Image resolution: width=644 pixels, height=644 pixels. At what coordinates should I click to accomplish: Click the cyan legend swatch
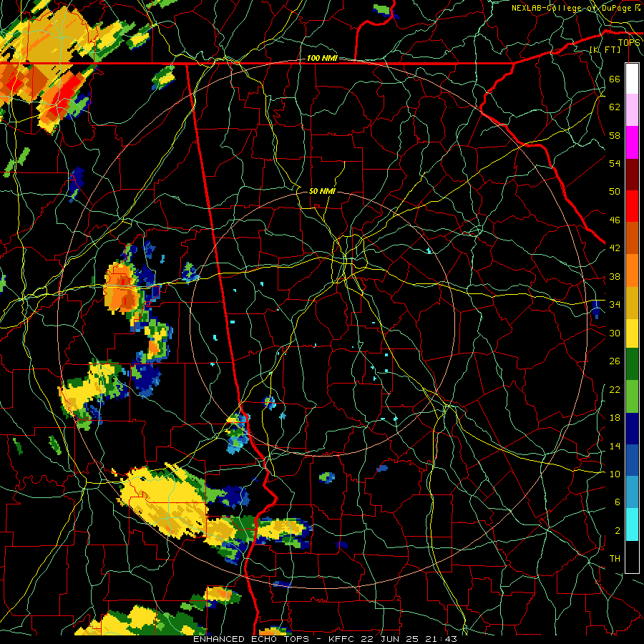point(632,524)
